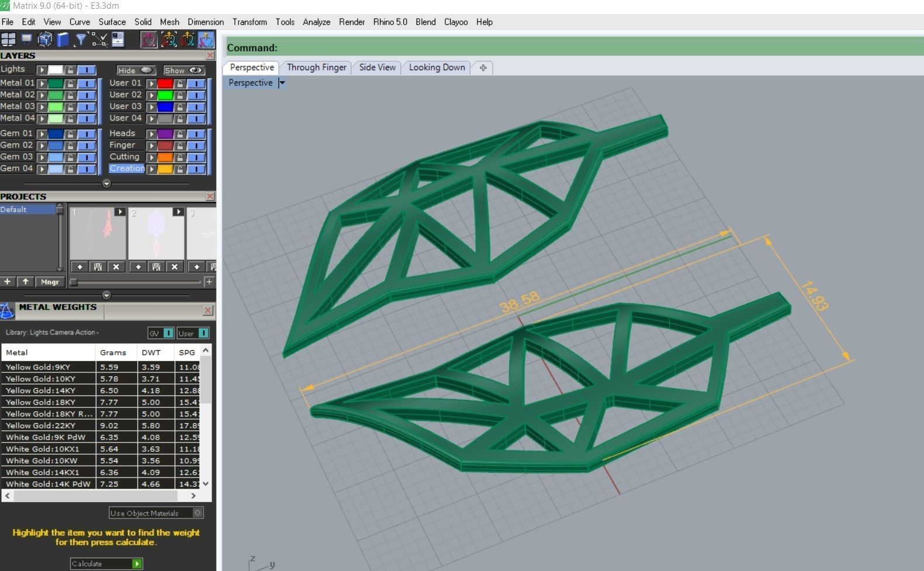Click the save icon under project thumbnail 1

(98, 267)
